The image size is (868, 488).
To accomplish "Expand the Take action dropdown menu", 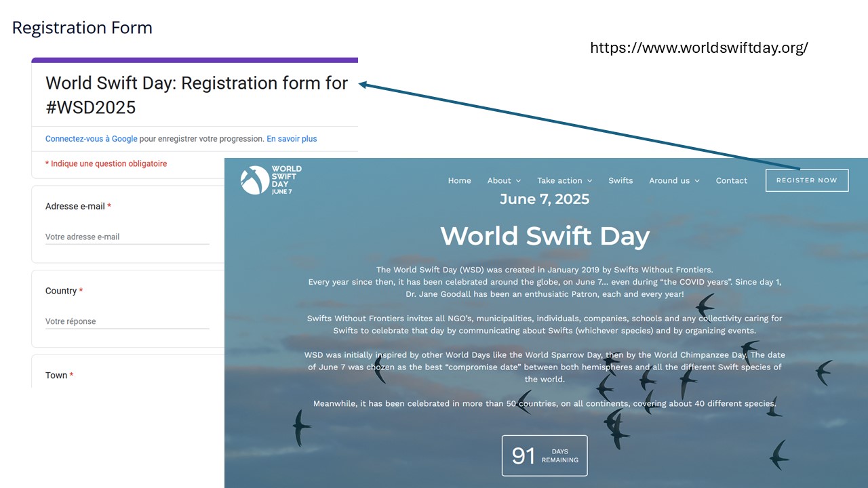I will click(x=565, y=180).
